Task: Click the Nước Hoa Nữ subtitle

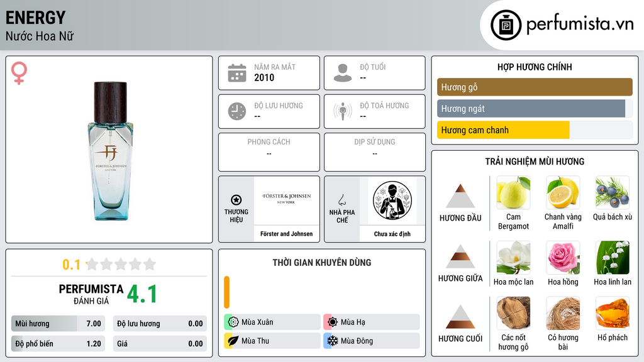Action: (40, 36)
